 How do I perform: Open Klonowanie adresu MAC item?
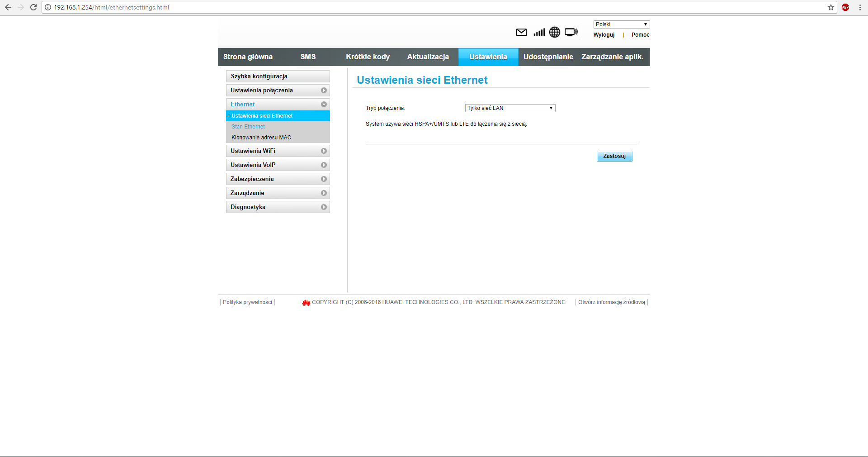pyautogui.click(x=261, y=138)
